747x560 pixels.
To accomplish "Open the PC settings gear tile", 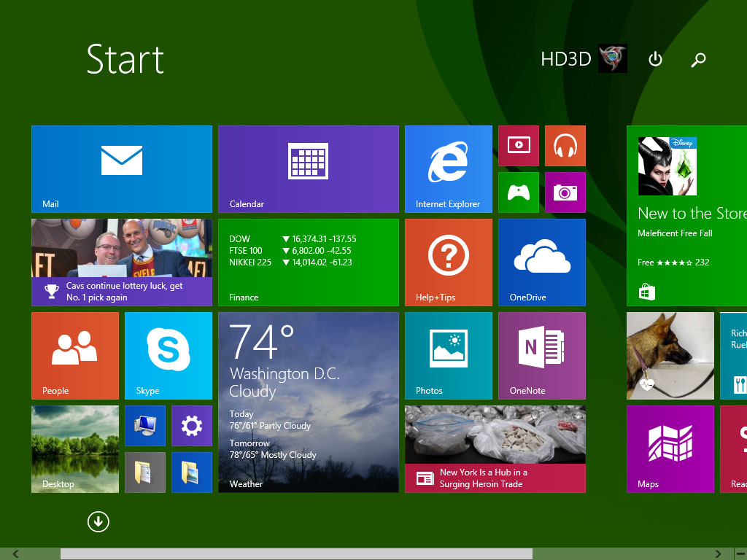I will point(192,426).
